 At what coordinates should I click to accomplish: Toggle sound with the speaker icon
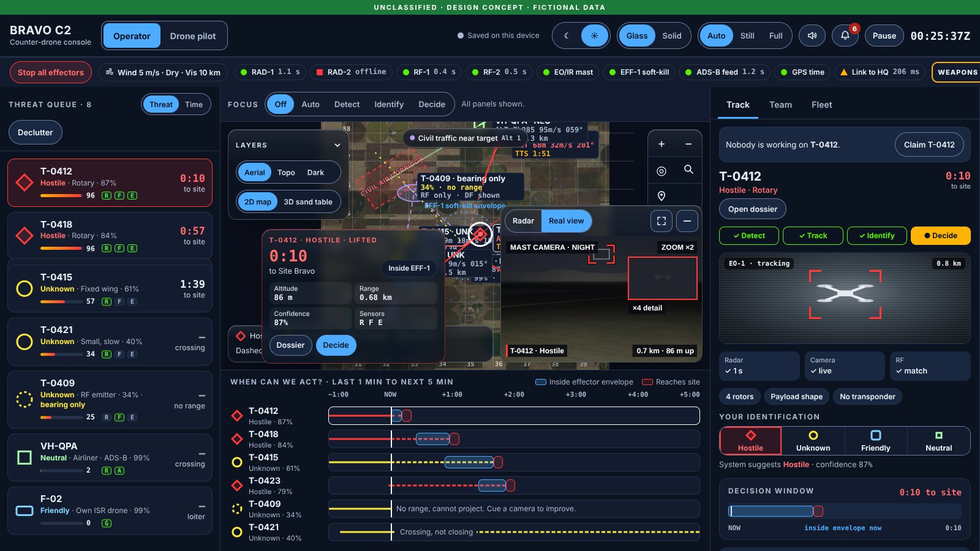pos(812,36)
